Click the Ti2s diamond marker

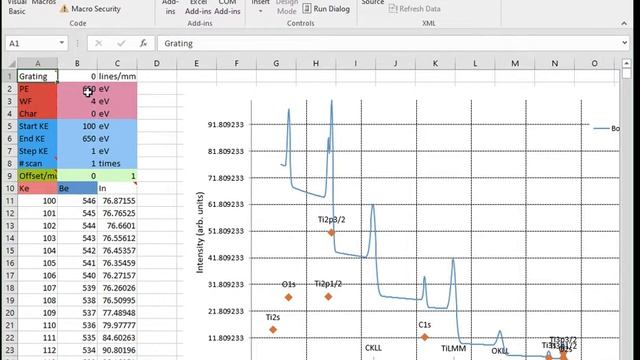[x=273, y=329]
